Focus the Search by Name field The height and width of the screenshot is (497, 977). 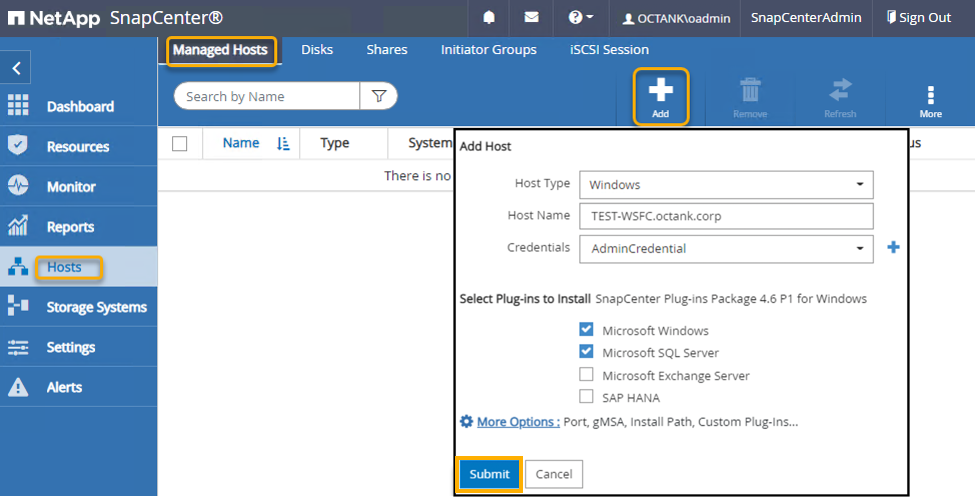coord(267,97)
